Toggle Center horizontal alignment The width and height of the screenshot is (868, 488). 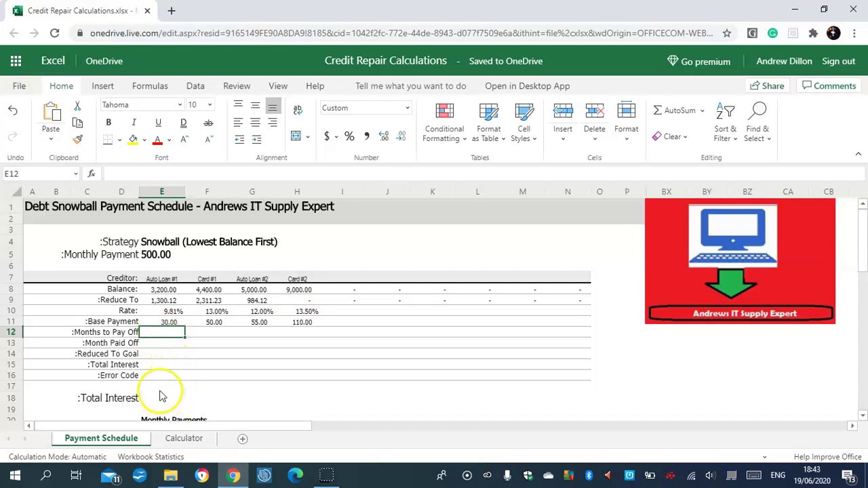[x=256, y=122]
